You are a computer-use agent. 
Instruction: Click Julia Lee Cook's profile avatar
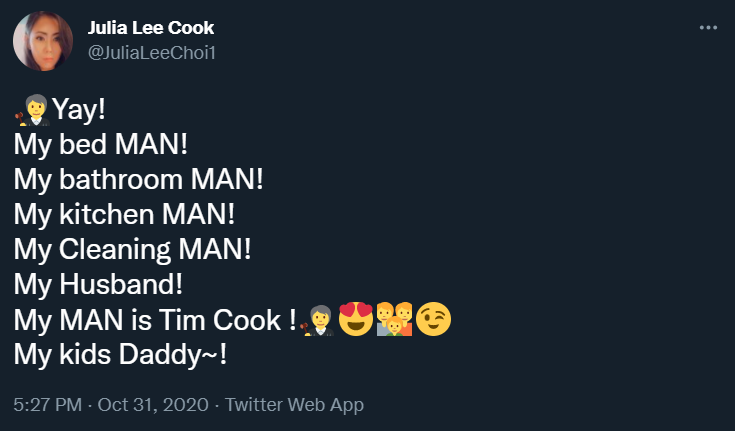tap(40, 42)
